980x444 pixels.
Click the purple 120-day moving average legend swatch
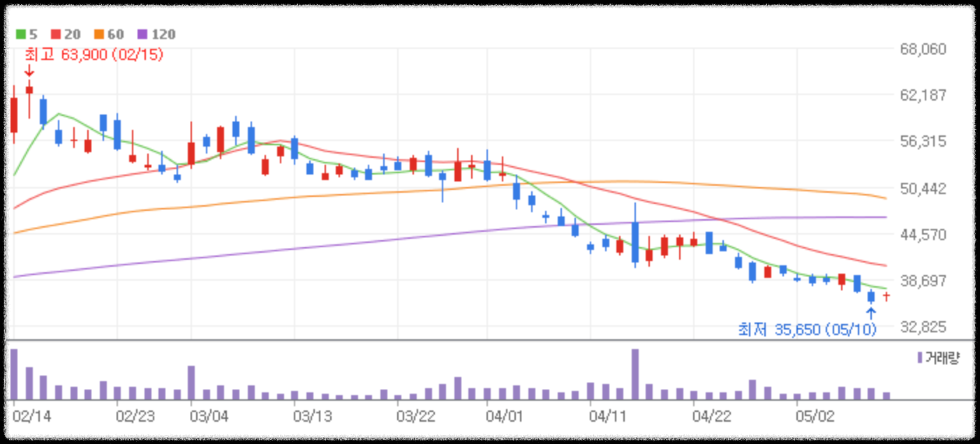142,35
